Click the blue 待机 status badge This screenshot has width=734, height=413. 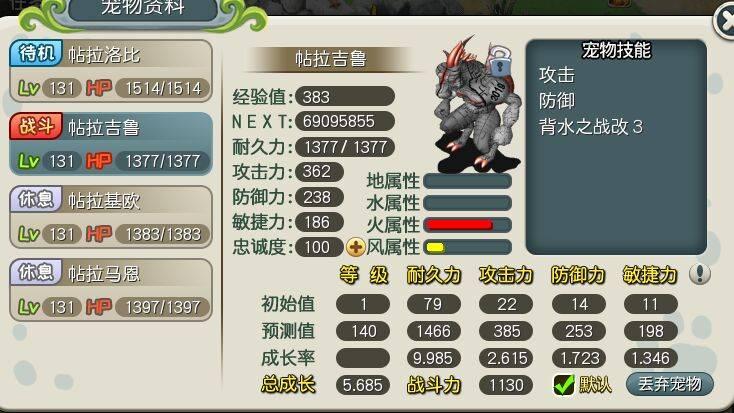pos(36,53)
